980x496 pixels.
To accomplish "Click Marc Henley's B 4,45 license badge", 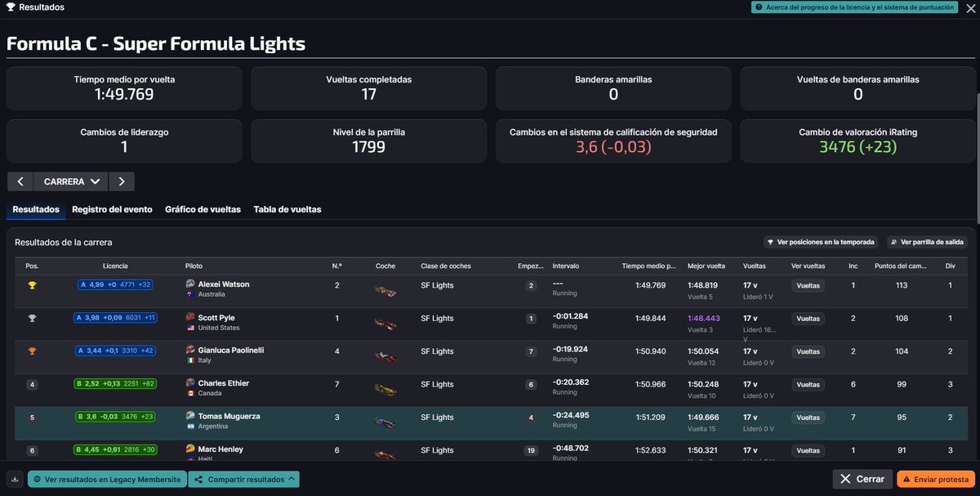I will (115, 449).
